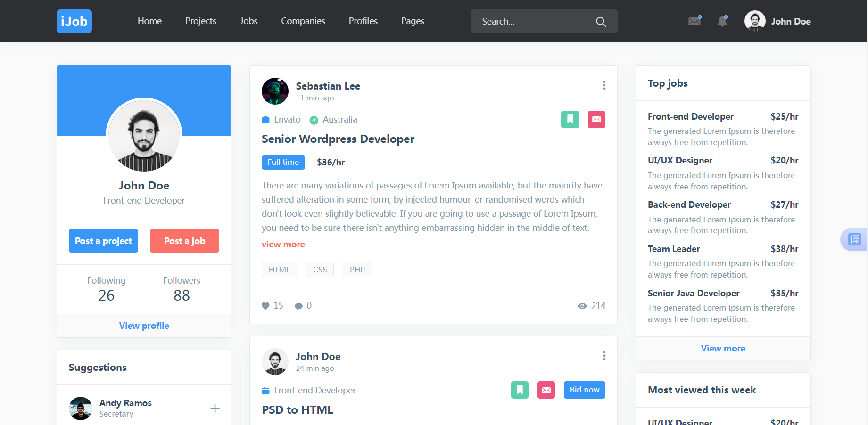Click red mail icon on Sebastian Lee's post
The width and height of the screenshot is (868, 425).
coord(596,119)
